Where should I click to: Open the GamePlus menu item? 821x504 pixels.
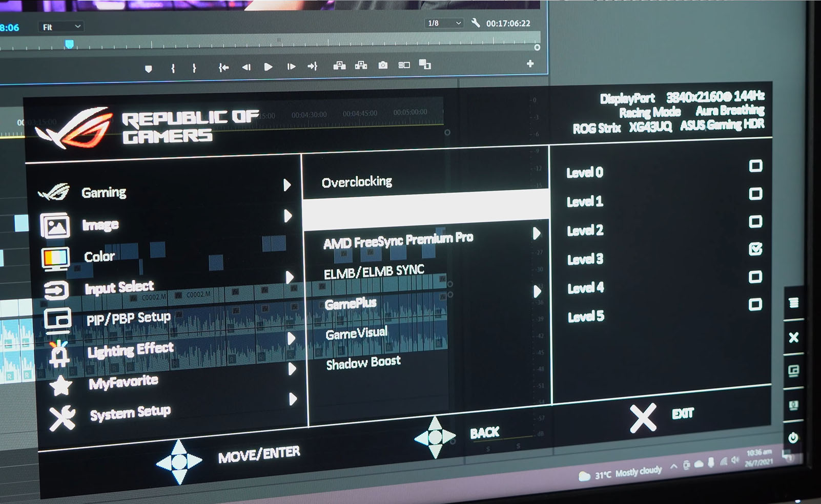[x=351, y=302]
